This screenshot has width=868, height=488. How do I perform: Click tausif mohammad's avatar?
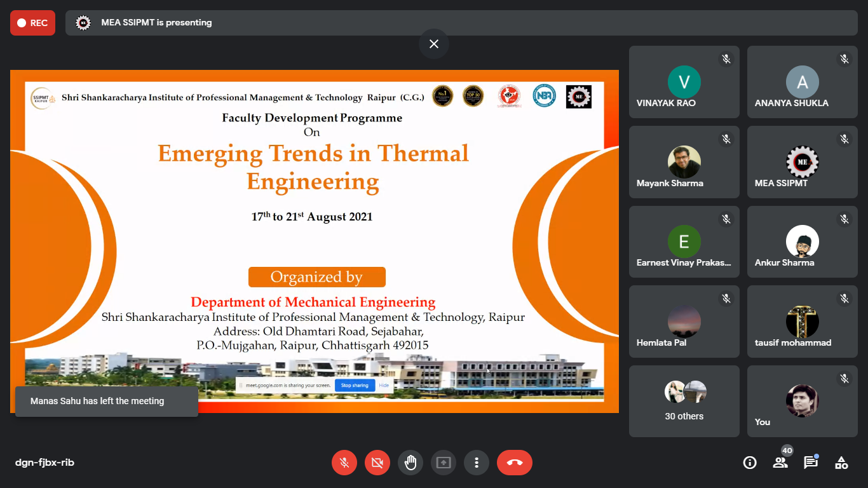803,322
